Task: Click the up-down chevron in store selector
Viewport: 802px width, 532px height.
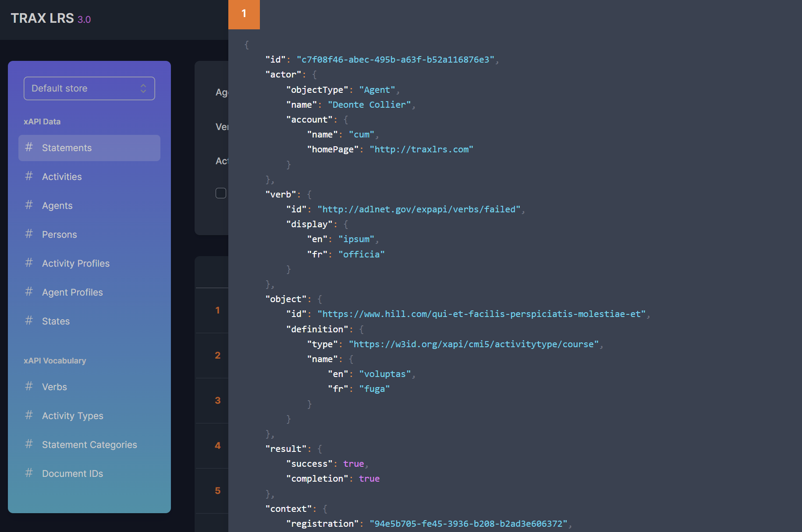Action: pyautogui.click(x=143, y=88)
